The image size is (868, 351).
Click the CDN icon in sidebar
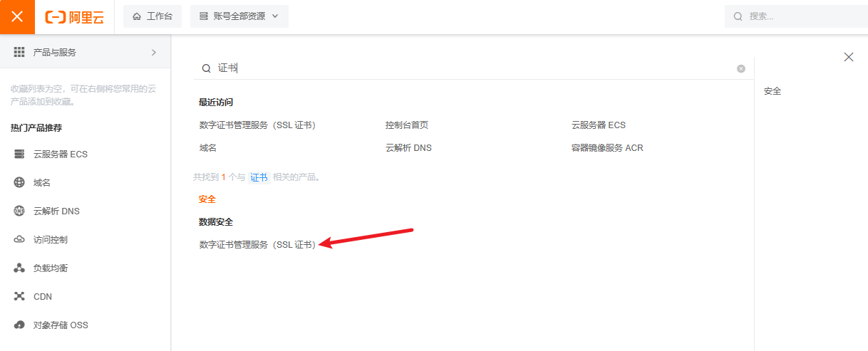click(x=19, y=297)
